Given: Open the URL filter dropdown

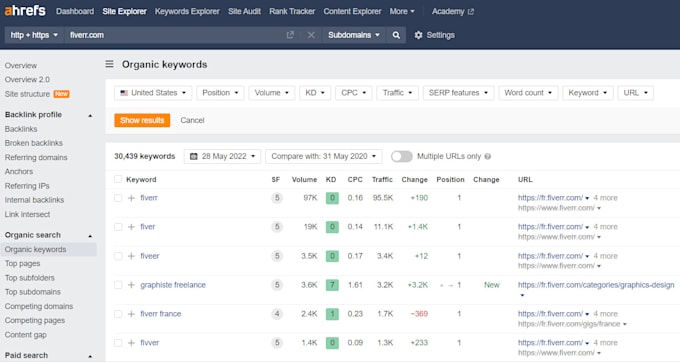Looking at the screenshot, I should [635, 93].
